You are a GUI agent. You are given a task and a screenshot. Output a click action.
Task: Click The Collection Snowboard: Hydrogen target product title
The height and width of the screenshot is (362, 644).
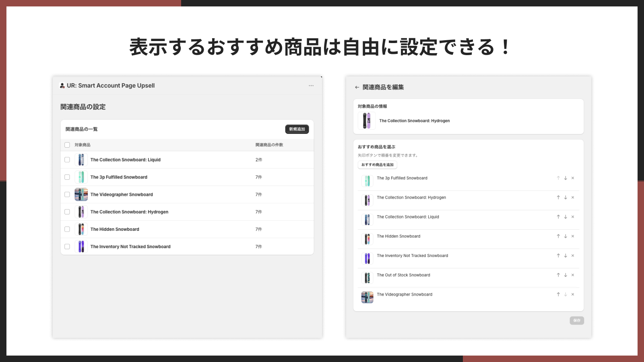(415, 121)
